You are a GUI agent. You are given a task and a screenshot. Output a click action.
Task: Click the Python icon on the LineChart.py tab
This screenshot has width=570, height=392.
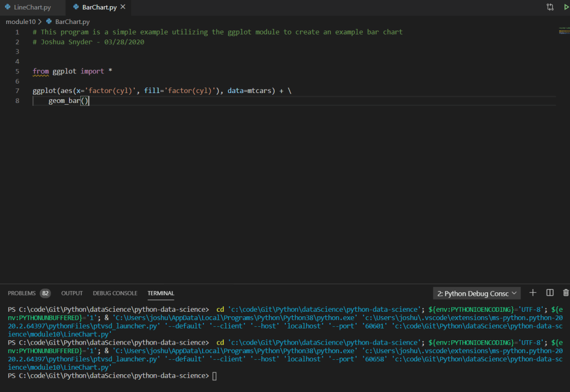tap(7, 8)
